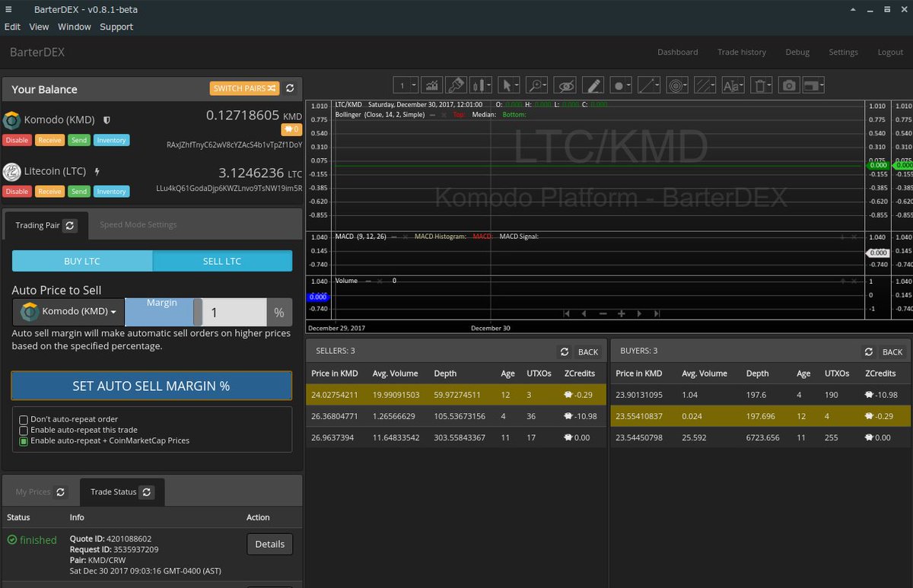Click the Komodo shield icon
Viewport: 913px width, 588px height.
tap(107, 119)
